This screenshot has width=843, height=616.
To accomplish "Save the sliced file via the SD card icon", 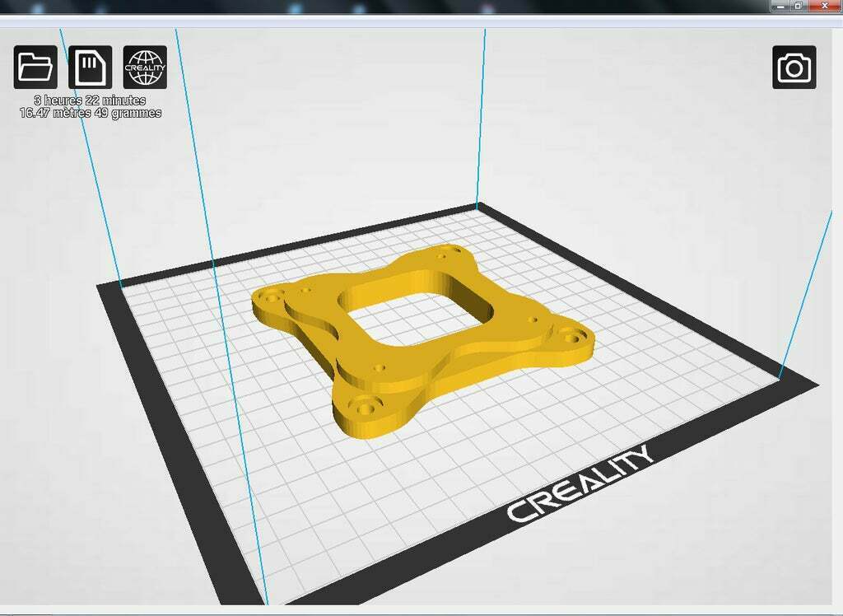I will coord(91,66).
